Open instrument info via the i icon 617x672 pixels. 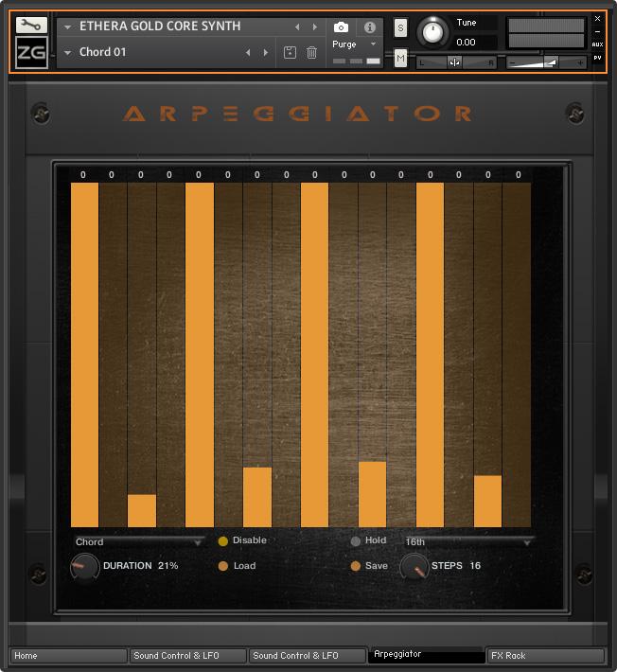tap(370, 27)
